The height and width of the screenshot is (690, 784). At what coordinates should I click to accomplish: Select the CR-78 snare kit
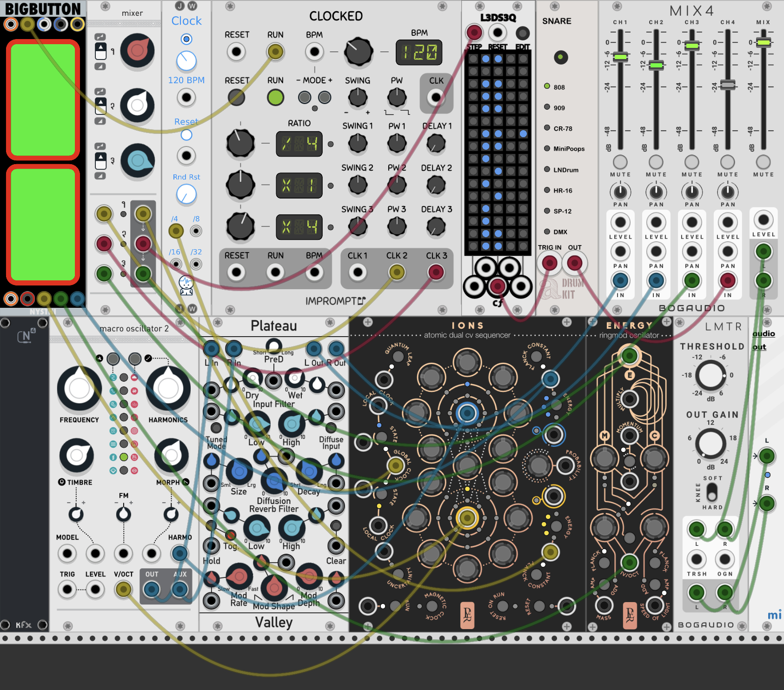point(547,128)
